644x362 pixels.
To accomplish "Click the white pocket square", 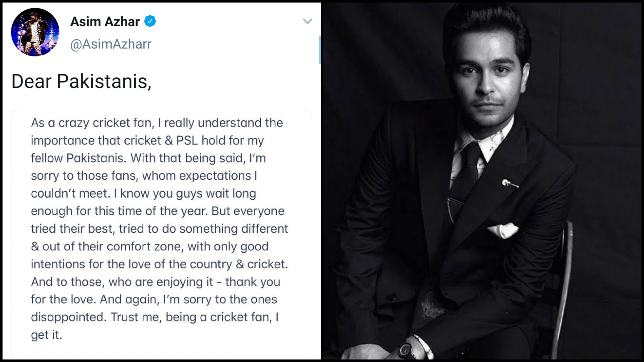I will pos(503,230).
